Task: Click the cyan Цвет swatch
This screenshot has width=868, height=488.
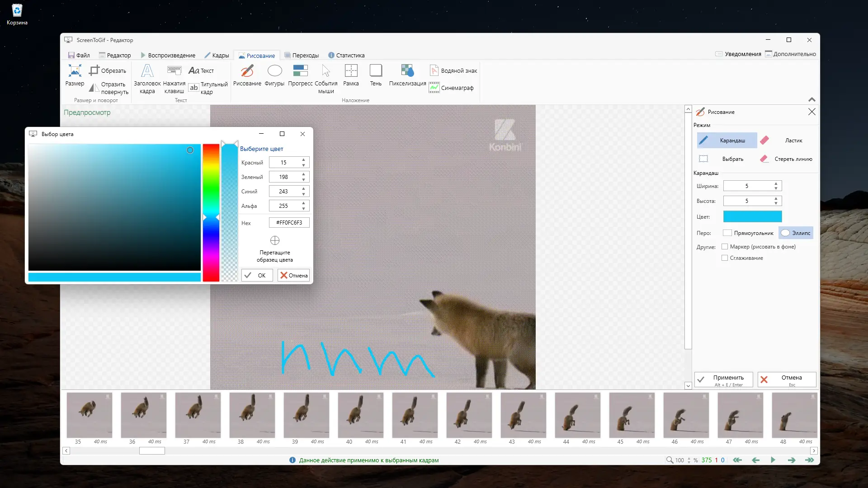Action: pos(752,217)
